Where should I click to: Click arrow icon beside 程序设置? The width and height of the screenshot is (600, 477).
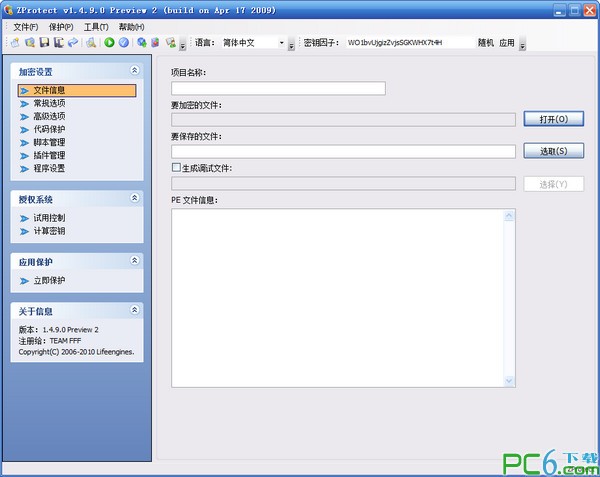point(24,169)
